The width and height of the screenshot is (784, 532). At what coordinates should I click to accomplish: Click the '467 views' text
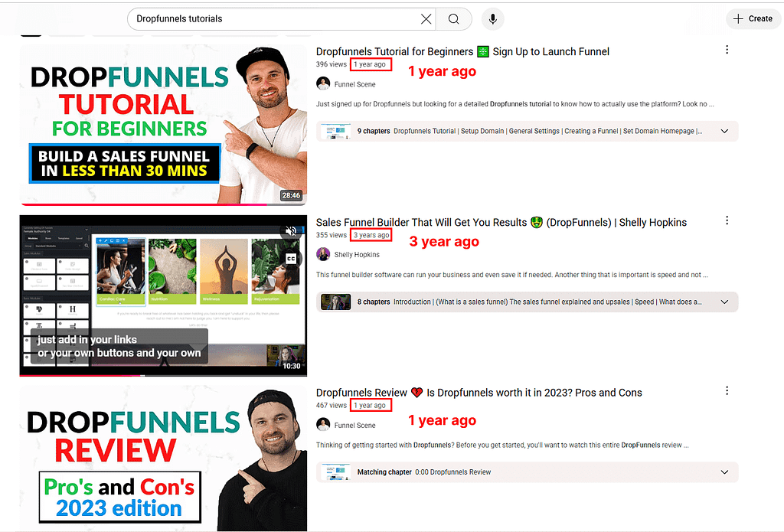(x=331, y=406)
